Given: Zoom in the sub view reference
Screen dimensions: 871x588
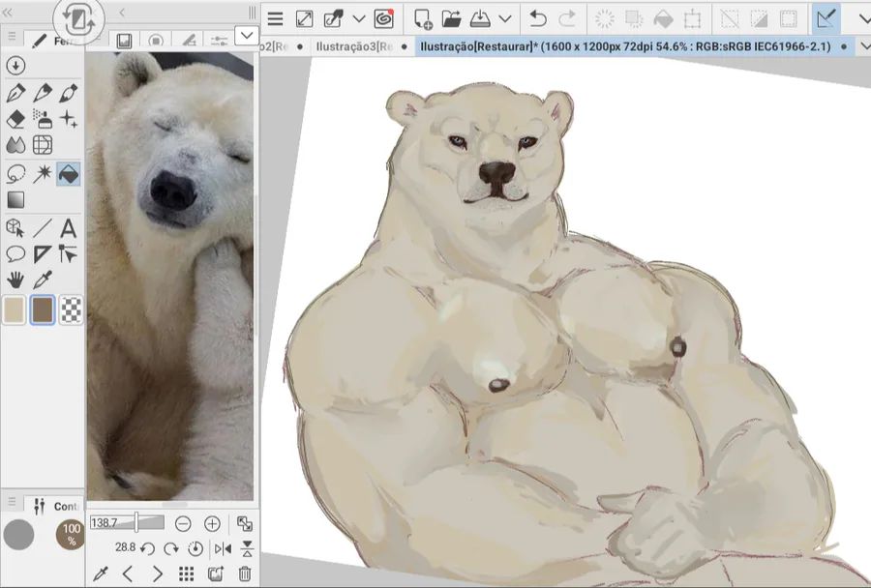Looking at the screenshot, I should coord(212,523).
